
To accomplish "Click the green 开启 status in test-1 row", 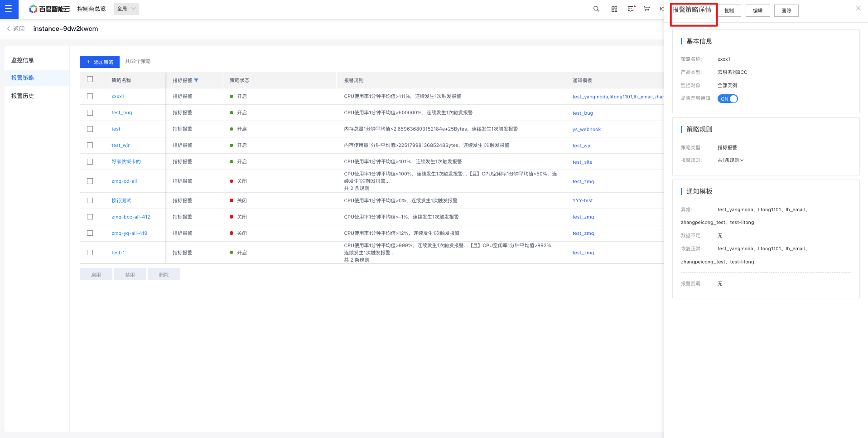I will click(238, 253).
